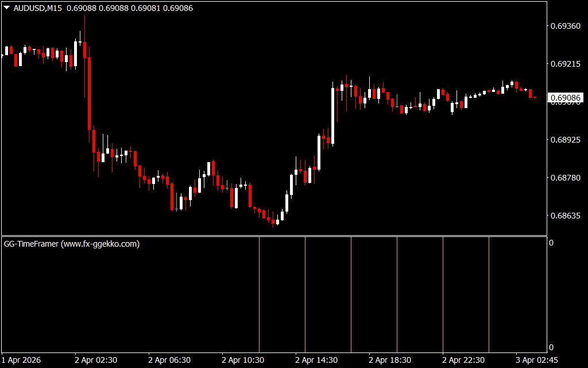Pick the 0.68780 level on price axis
This screenshot has height=368, width=588.
pyautogui.click(x=566, y=178)
